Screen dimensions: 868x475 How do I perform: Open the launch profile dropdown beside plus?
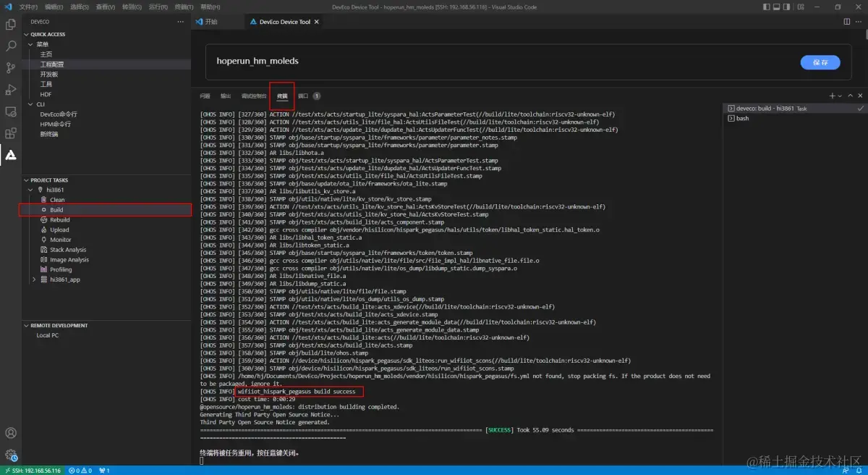pyautogui.click(x=840, y=96)
